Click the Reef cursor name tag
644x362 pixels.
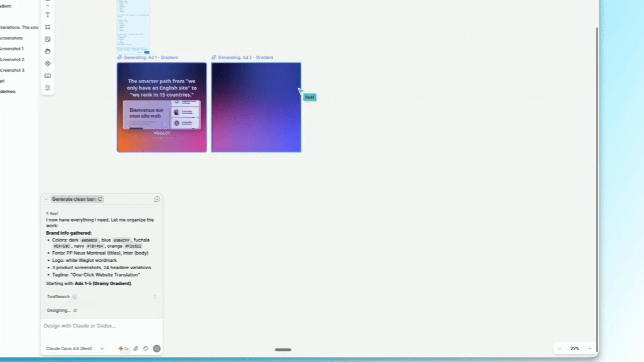coord(310,98)
